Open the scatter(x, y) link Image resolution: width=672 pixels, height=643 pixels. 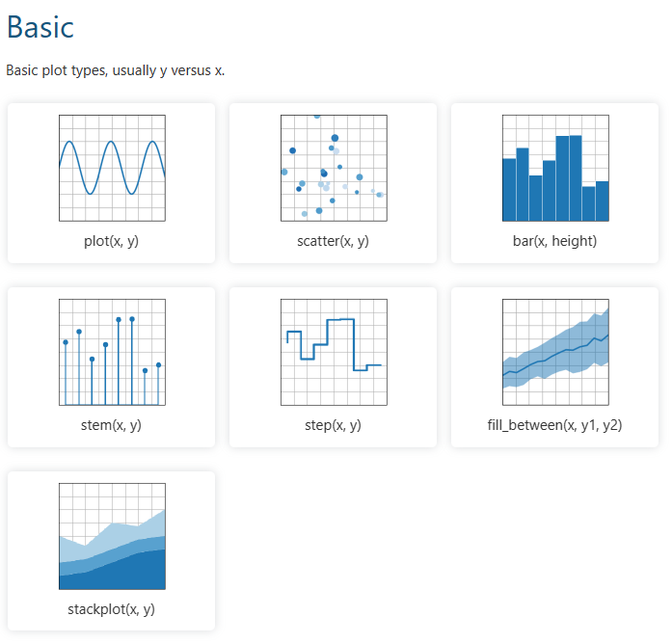pos(334,241)
